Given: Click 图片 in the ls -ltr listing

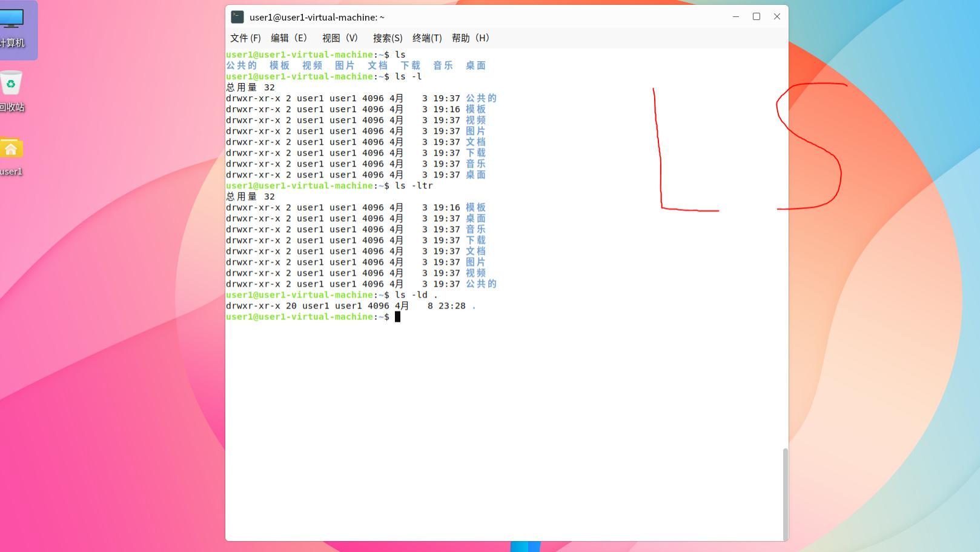Looking at the screenshot, I should pos(476,262).
